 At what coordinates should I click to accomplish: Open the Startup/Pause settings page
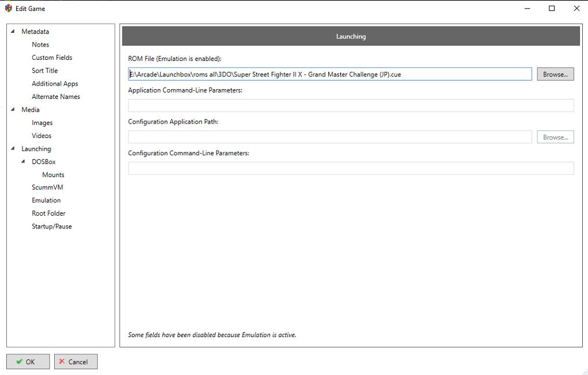click(52, 226)
